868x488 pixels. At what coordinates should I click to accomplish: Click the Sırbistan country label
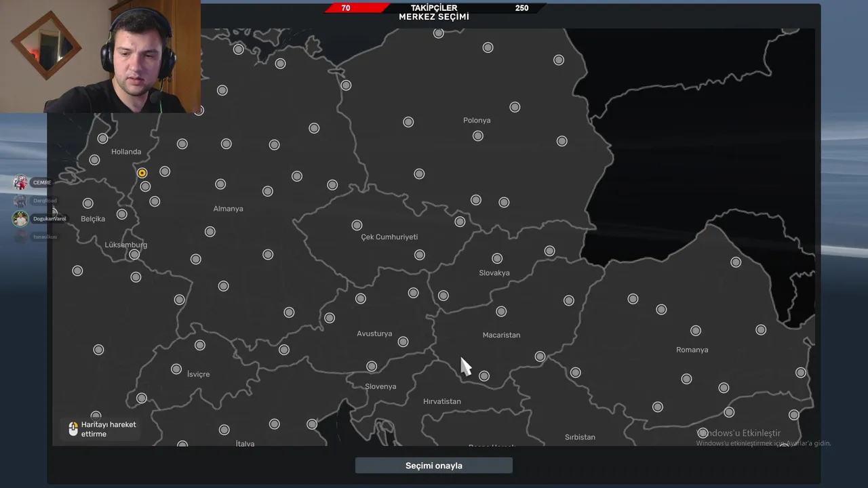click(580, 437)
